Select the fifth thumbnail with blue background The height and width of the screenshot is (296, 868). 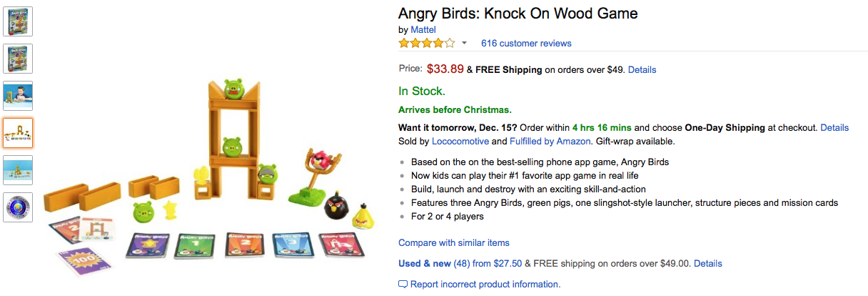tap(18, 170)
